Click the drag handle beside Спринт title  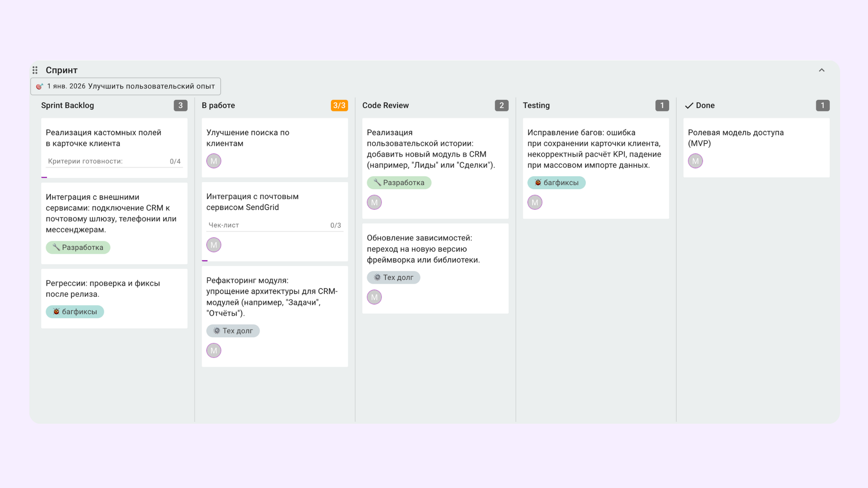(x=35, y=70)
